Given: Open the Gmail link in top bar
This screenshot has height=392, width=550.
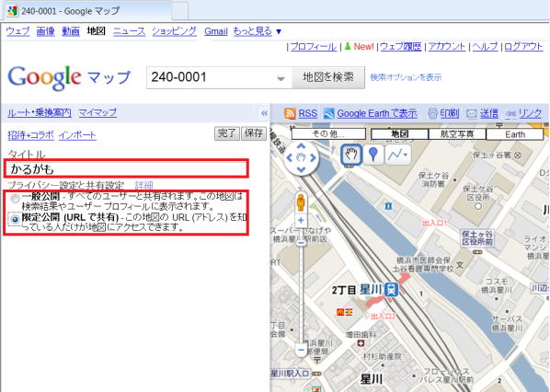Looking at the screenshot, I should (x=216, y=31).
